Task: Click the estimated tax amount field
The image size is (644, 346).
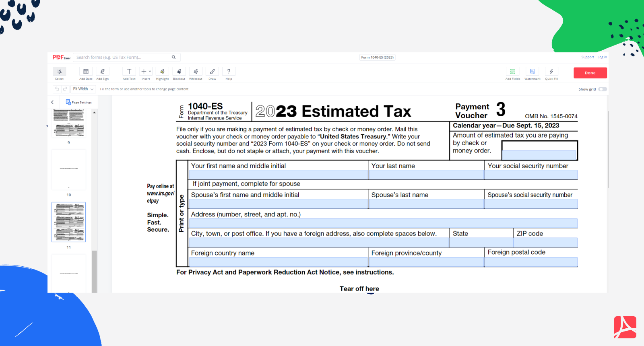Action: 539,155
